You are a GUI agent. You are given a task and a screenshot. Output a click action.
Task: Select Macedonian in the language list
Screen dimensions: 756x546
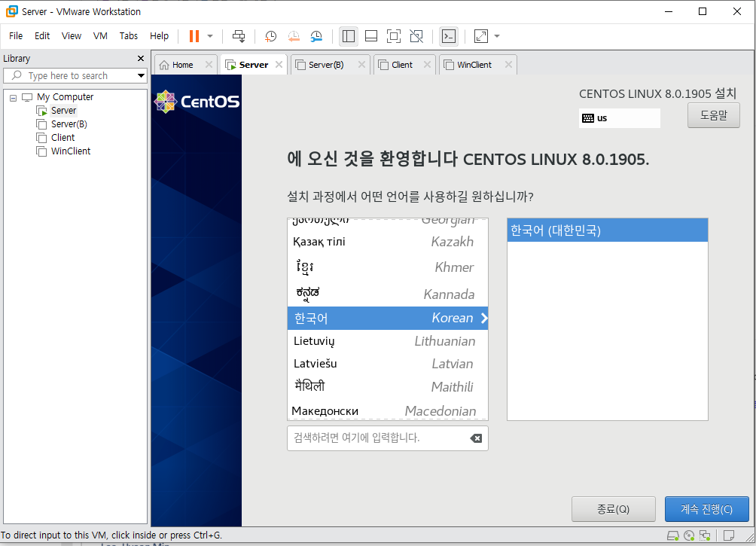pyautogui.click(x=388, y=410)
